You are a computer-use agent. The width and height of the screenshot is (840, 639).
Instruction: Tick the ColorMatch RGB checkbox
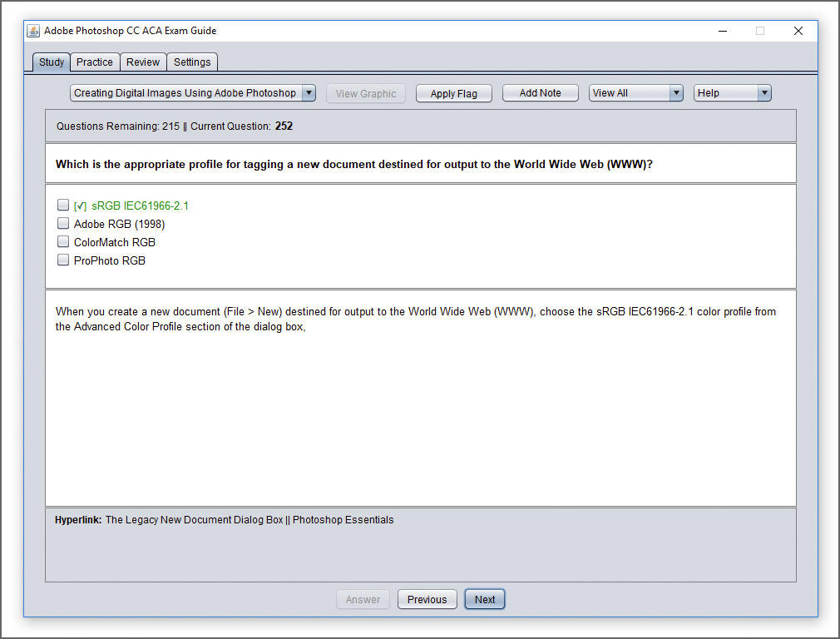(x=63, y=241)
